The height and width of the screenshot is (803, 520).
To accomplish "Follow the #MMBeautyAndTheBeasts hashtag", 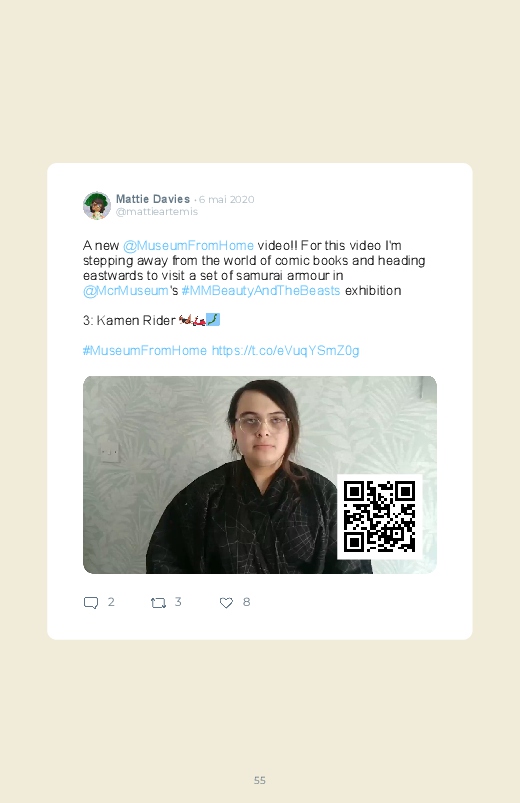I will (261, 290).
